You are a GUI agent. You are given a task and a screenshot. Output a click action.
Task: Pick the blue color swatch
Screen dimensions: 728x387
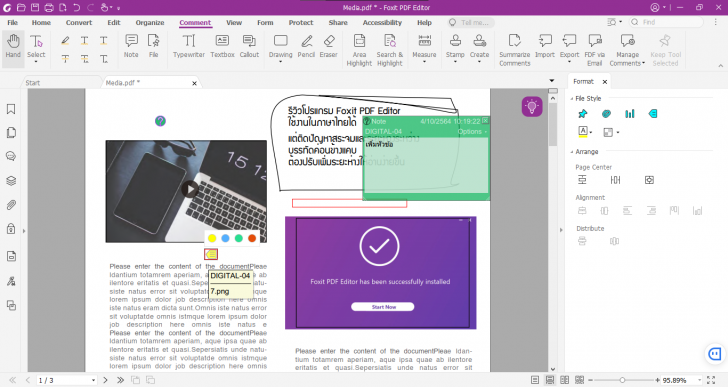pos(225,238)
